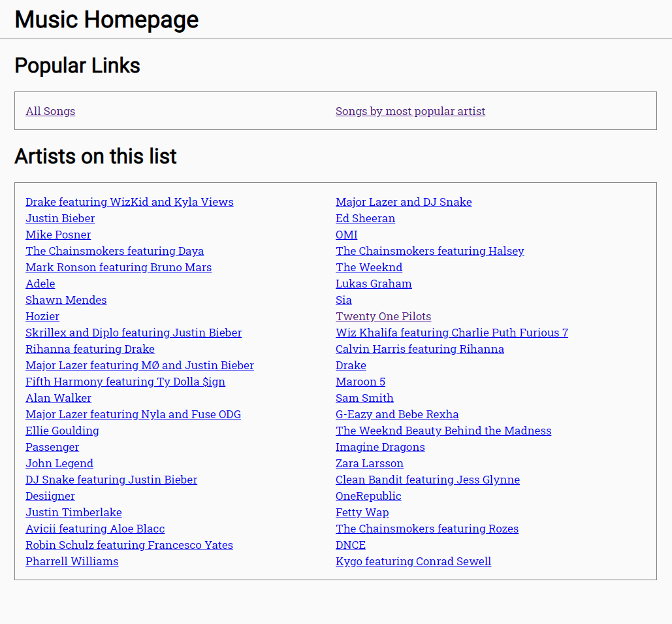Open the Adele artist page

(x=40, y=284)
